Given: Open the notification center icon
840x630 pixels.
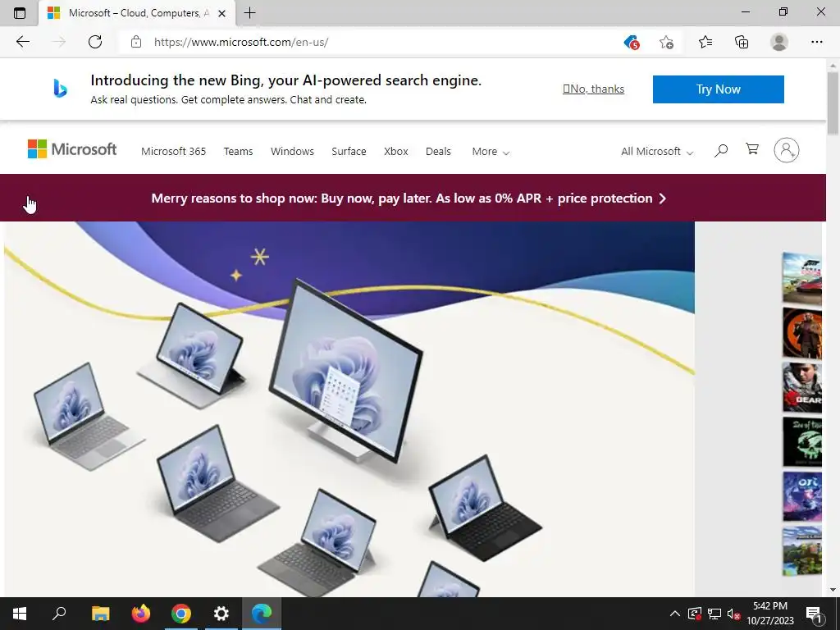Looking at the screenshot, I should [x=814, y=614].
